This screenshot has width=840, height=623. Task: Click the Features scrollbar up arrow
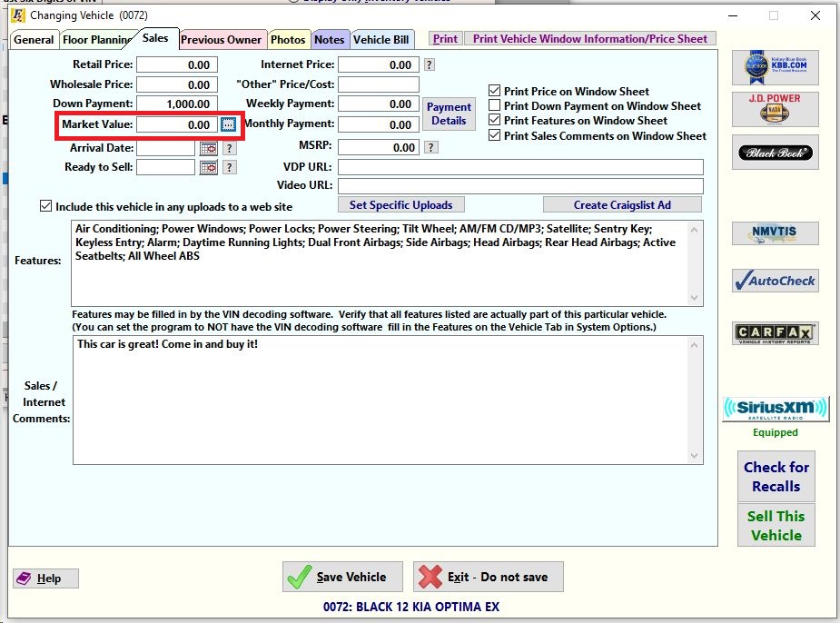click(x=695, y=230)
